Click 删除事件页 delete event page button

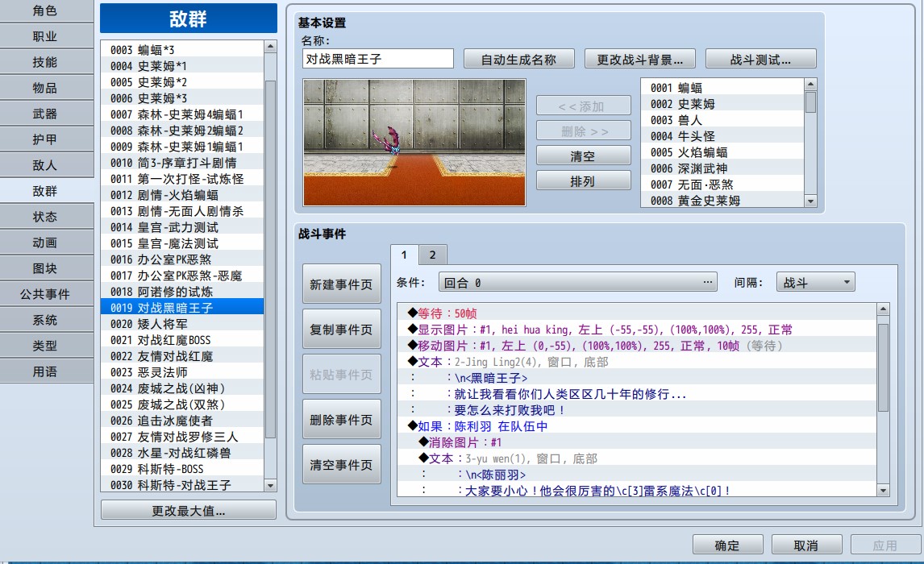click(x=341, y=419)
